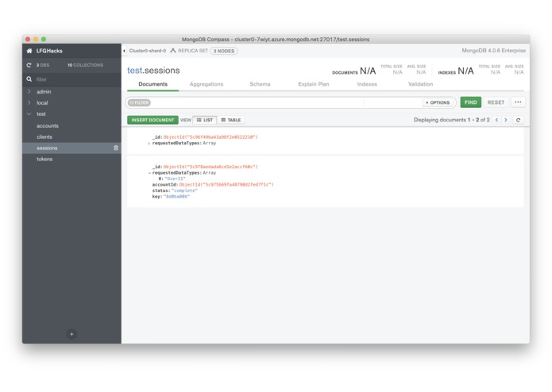
Task: Open the query bar ellipsis menu
Action: [x=518, y=102]
